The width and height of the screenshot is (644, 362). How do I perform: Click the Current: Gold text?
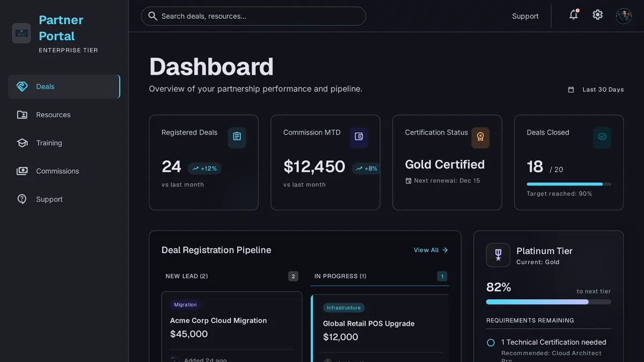(538, 262)
